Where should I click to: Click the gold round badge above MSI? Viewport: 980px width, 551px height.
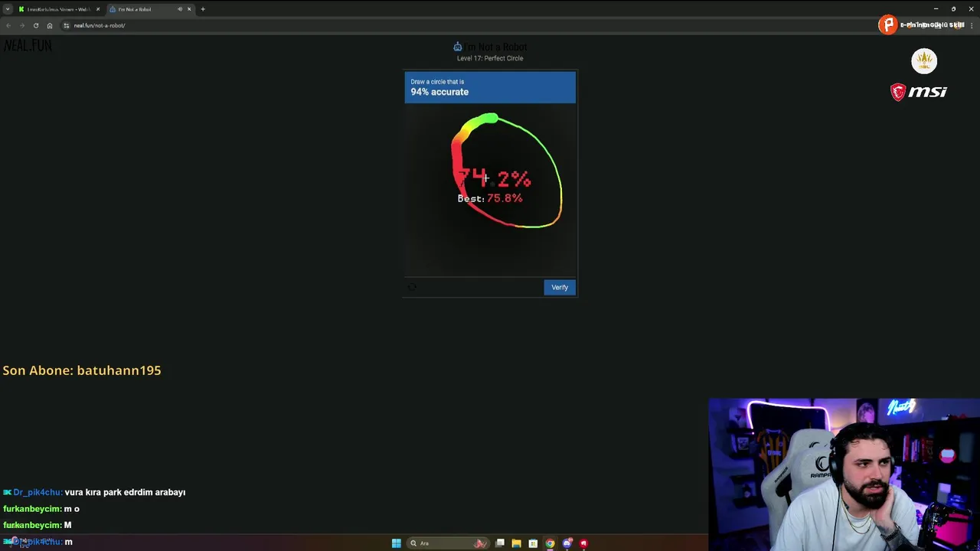924,60
